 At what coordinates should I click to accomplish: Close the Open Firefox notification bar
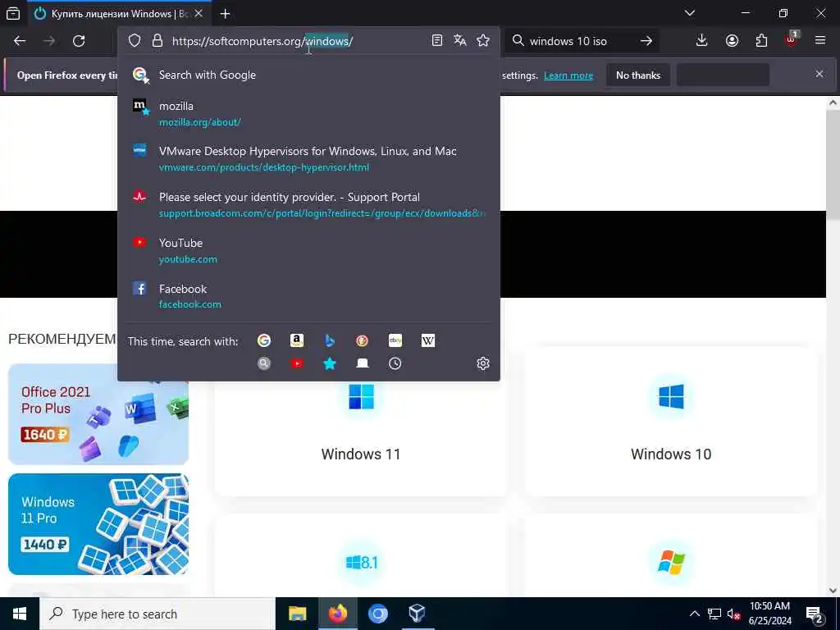click(x=819, y=74)
